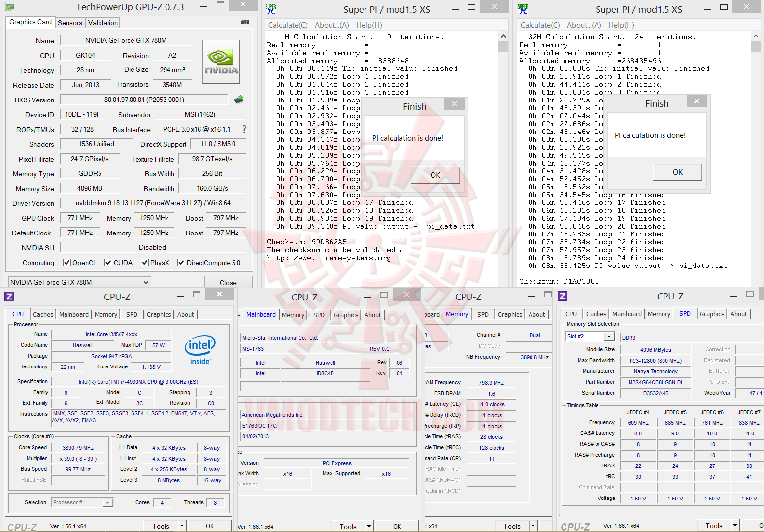
Task: Expand the Tools dropdown arrow in CPU-Z CPU window
Action: (182, 526)
